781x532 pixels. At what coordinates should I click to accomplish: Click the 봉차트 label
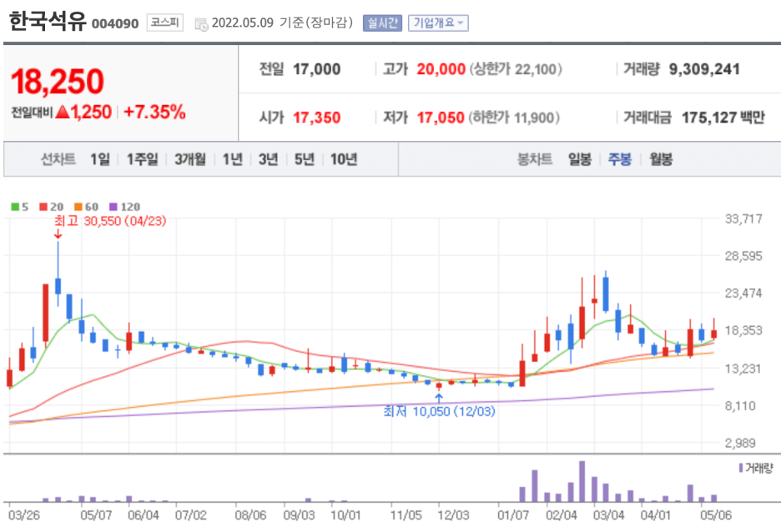tap(535, 159)
